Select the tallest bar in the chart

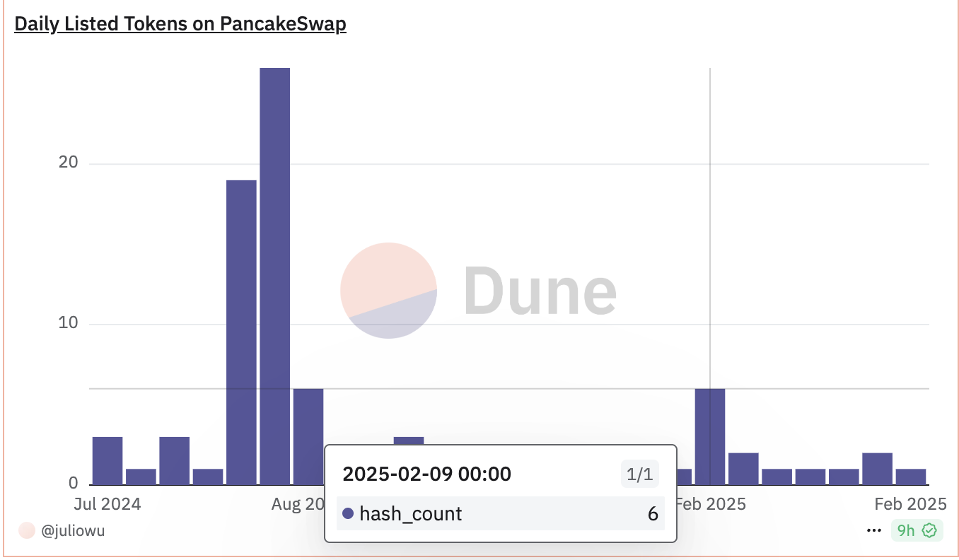(274, 276)
